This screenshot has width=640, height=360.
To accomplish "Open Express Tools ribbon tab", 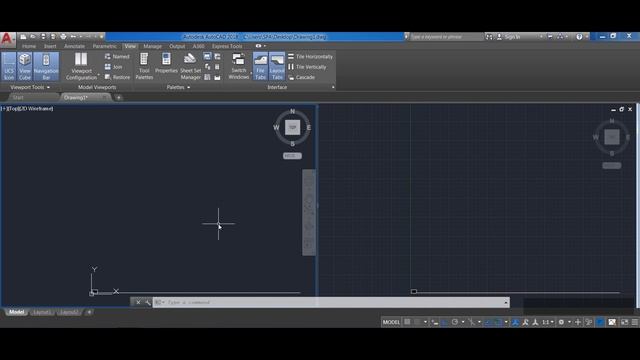I will pos(227,46).
